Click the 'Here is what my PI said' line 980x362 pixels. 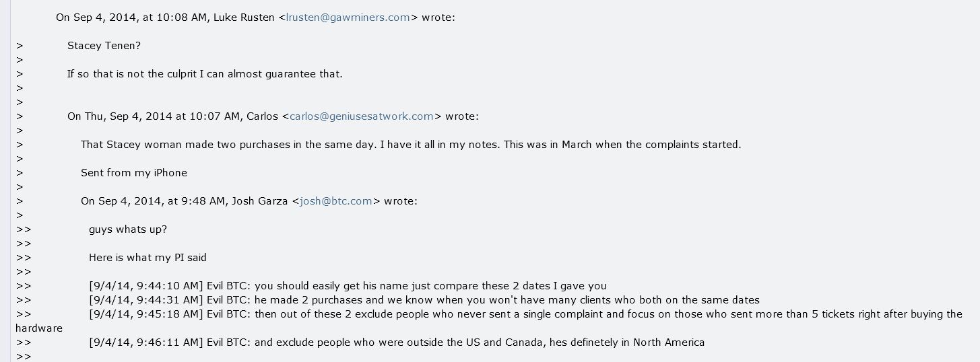[x=148, y=258]
